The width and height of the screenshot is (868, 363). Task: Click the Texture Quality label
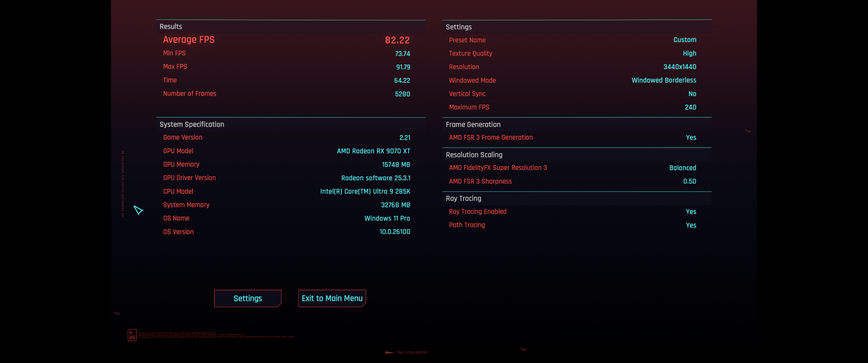(470, 53)
